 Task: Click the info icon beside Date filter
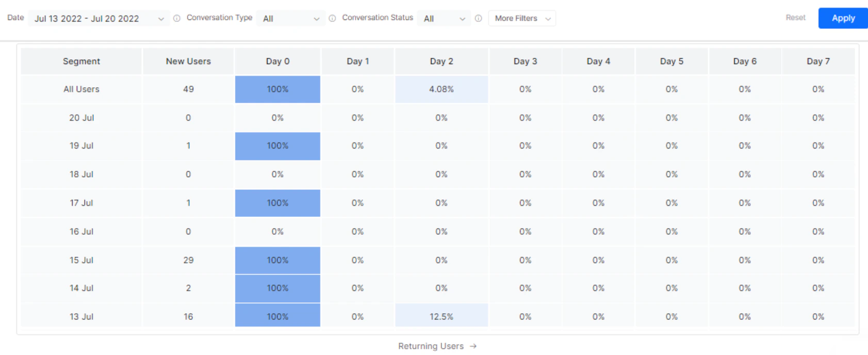click(x=176, y=18)
